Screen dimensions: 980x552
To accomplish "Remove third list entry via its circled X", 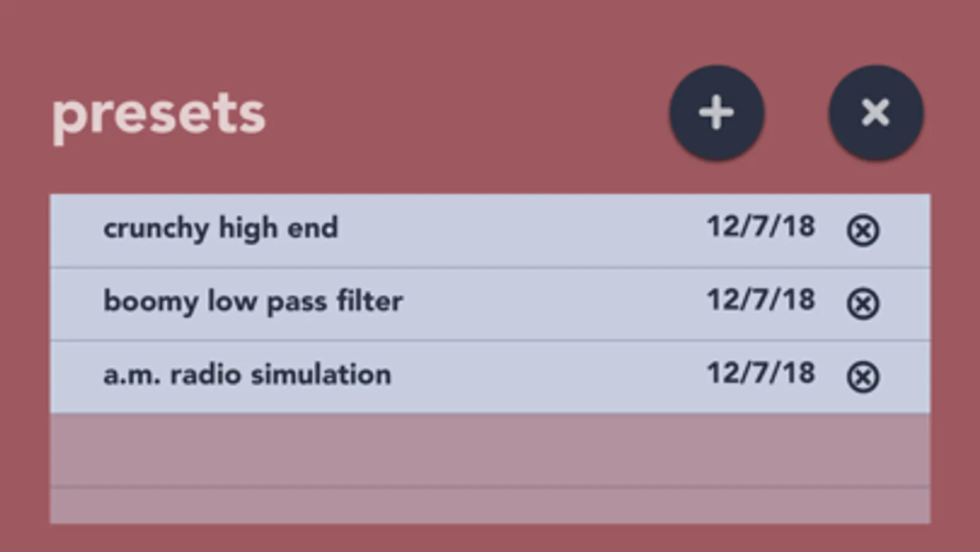I will coord(863,377).
